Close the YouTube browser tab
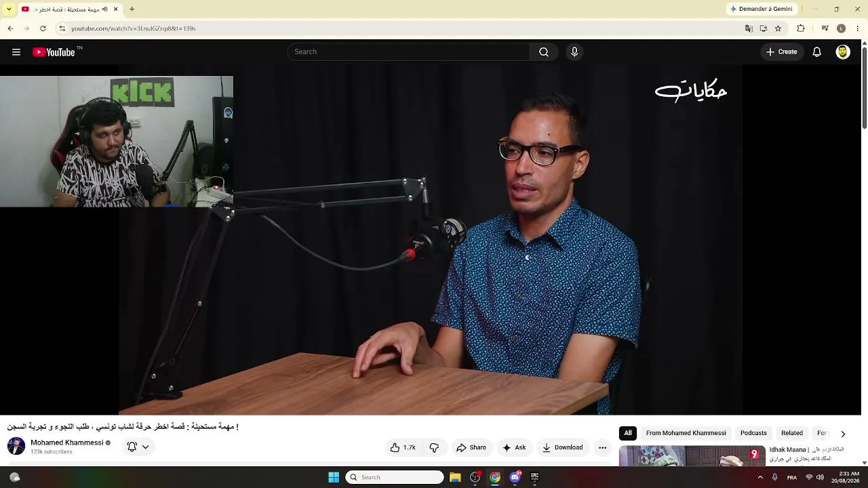The height and width of the screenshot is (488, 868). point(115,9)
